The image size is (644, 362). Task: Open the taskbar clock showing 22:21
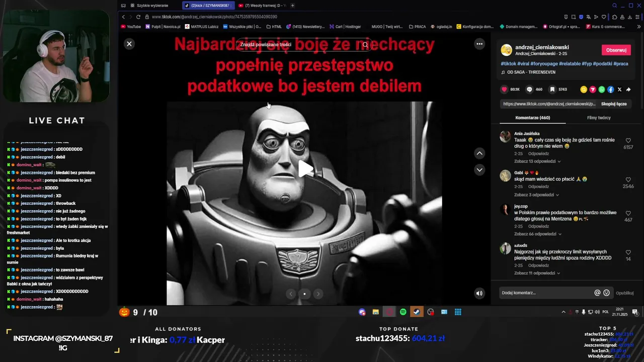618,312
